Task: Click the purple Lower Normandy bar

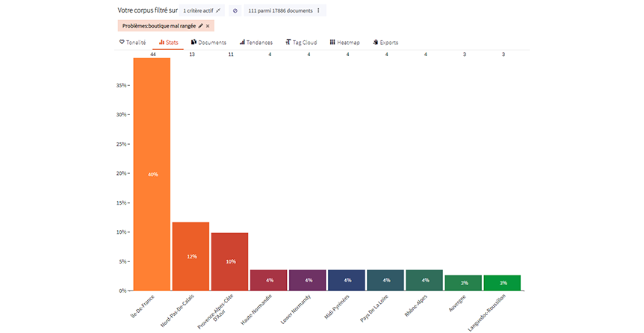Action: pyautogui.click(x=308, y=280)
